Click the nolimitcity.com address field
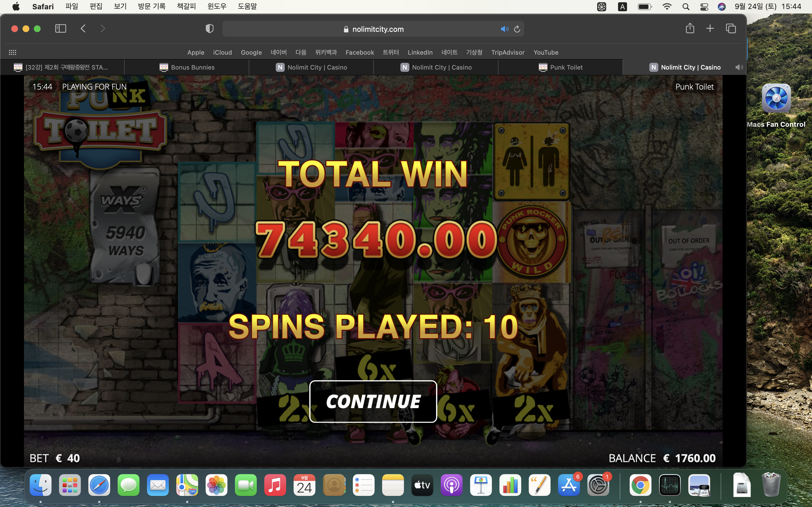This screenshot has width=812, height=507. click(373, 29)
